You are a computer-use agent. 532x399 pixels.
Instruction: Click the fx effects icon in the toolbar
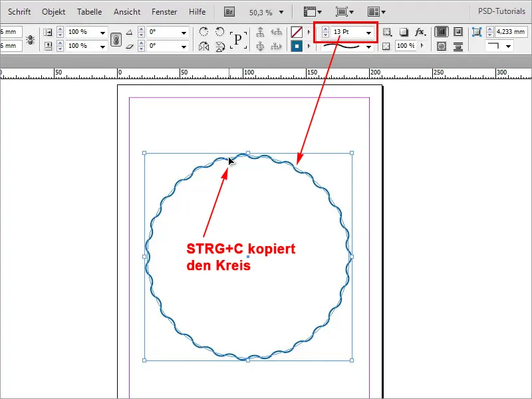click(x=420, y=32)
